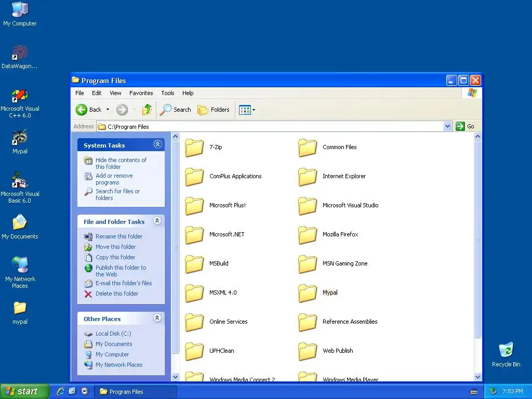Screen dimensions: 532x399
Task: Click Move this folder link
Action: click(x=110, y=247)
